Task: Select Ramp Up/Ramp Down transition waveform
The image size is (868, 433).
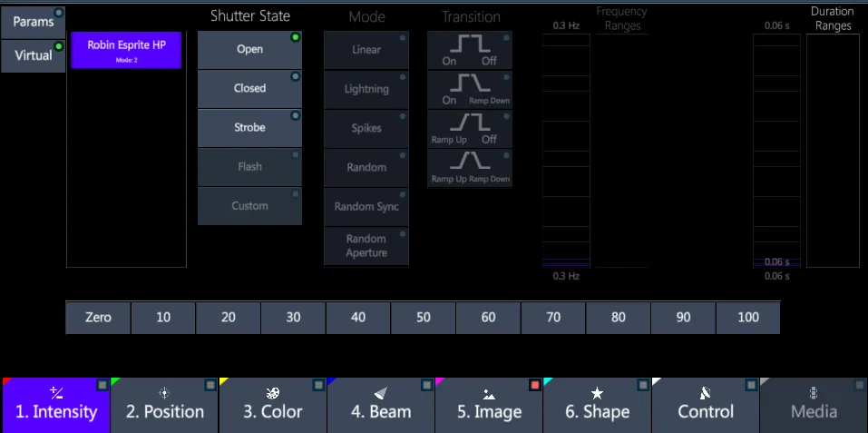Action: pos(470,168)
